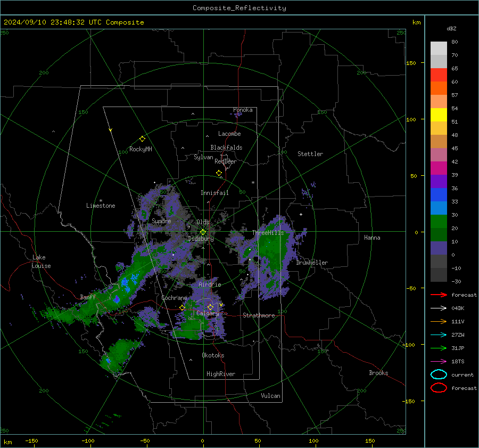Click the Lacombe city label
Screen dimensions: 479x448
[x=229, y=134]
